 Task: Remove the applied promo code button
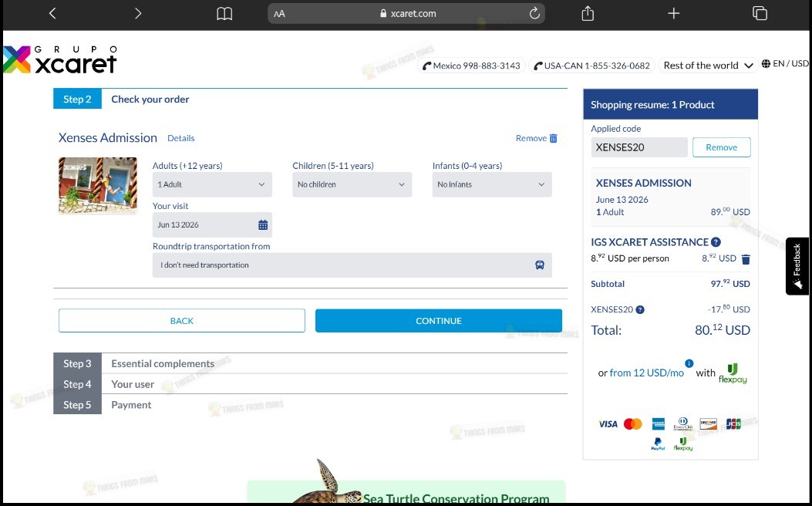[x=721, y=147]
